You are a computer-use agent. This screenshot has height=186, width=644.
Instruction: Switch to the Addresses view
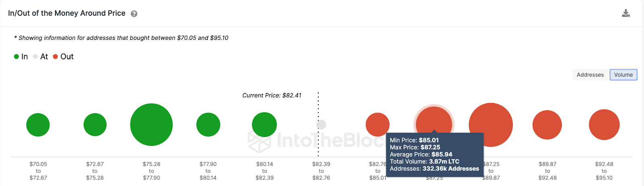point(590,75)
